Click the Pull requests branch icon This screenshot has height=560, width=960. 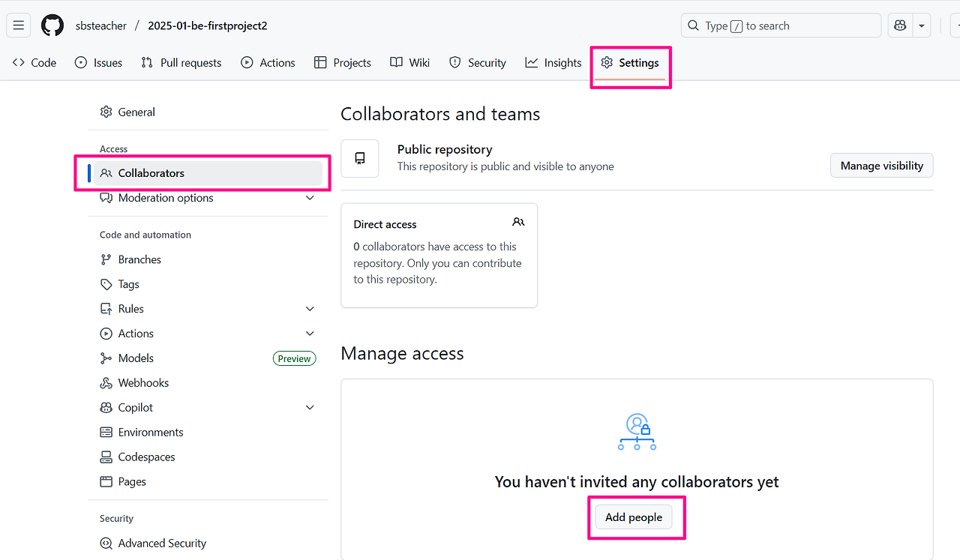(147, 63)
